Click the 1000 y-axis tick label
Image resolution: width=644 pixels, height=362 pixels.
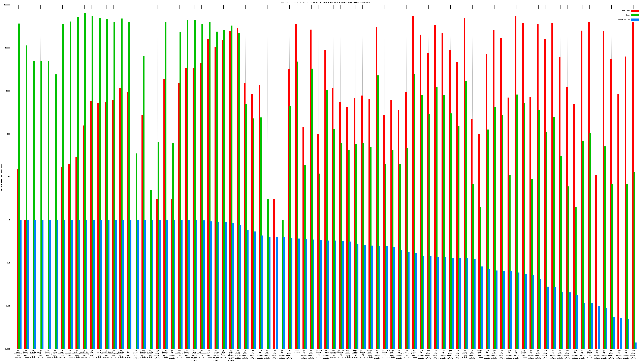8,91
